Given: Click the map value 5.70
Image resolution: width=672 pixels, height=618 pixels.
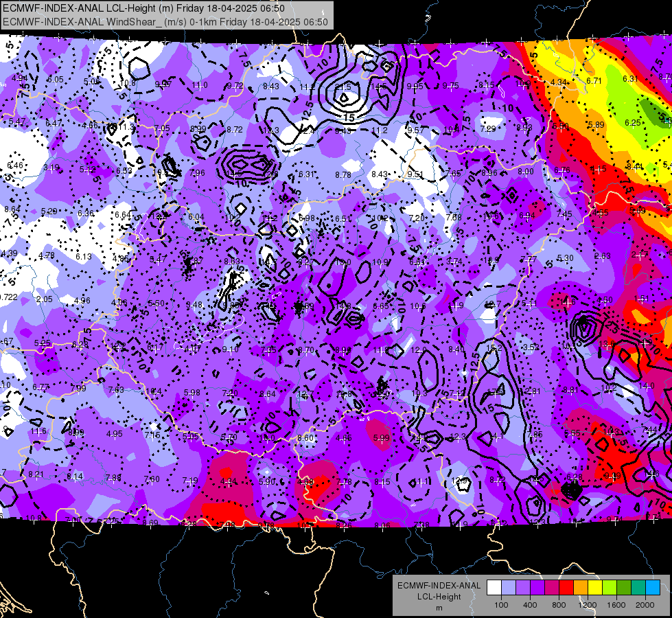Looking at the screenshot, I should click(229, 437).
